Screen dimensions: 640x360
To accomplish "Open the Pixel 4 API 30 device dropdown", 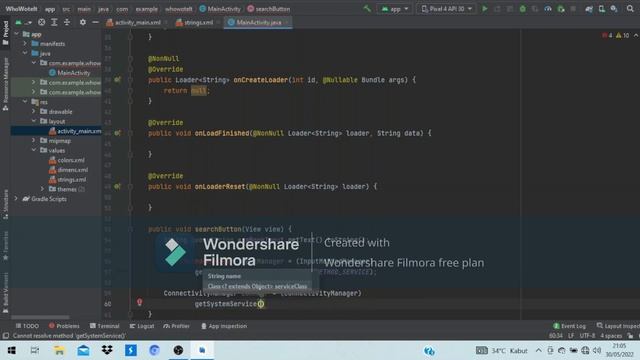I will tap(447, 9).
